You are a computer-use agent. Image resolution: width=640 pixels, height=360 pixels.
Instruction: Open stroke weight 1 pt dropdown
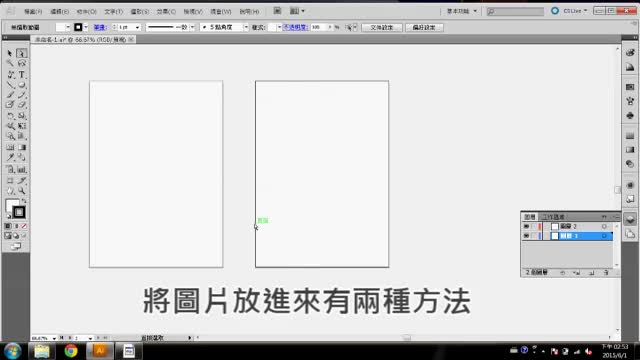click(x=137, y=27)
